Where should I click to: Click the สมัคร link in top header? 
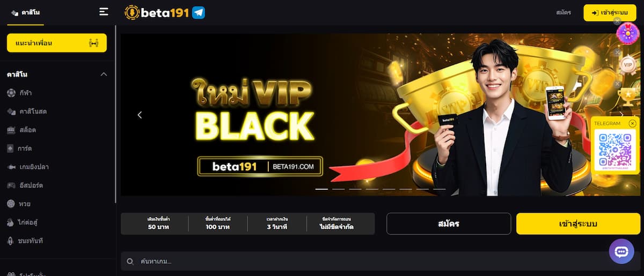click(x=563, y=12)
